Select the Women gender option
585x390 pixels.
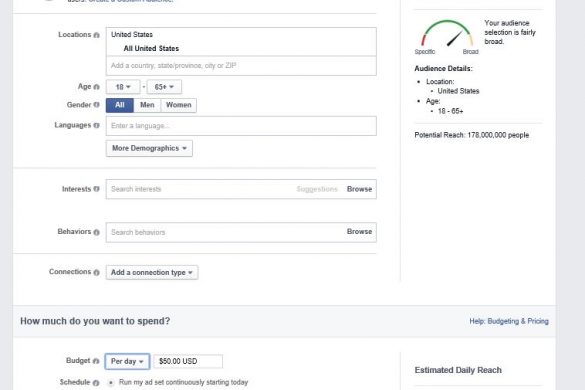pyautogui.click(x=178, y=105)
